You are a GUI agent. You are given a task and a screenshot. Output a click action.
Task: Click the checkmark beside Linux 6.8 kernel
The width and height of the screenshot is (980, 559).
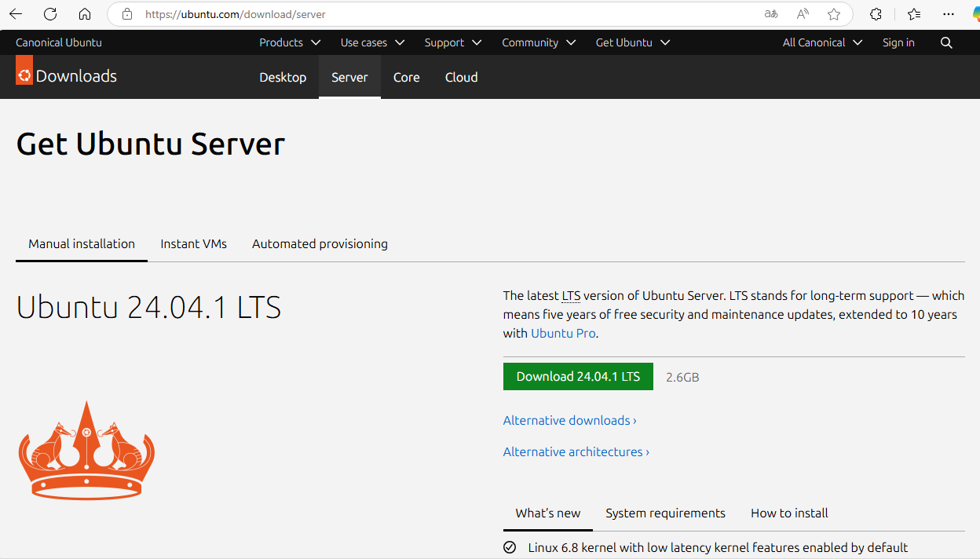click(x=510, y=547)
